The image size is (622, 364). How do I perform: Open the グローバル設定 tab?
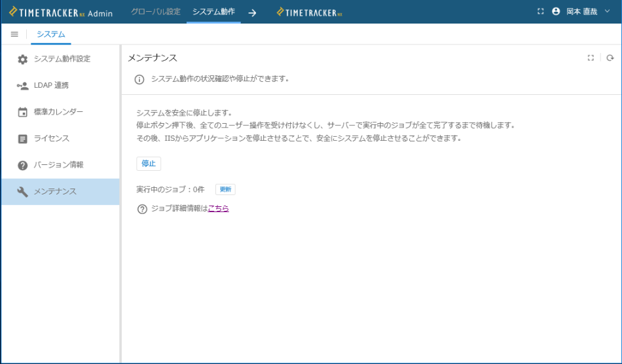tap(156, 12)
